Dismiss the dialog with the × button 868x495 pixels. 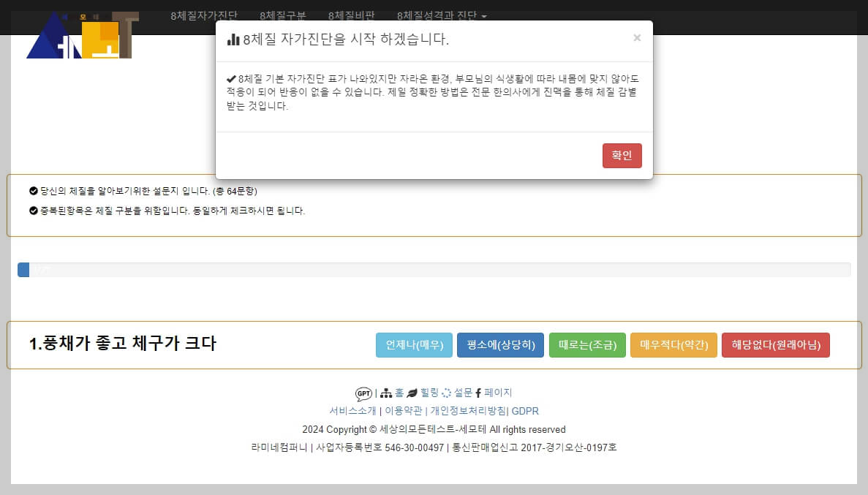[x=637, y=37]
